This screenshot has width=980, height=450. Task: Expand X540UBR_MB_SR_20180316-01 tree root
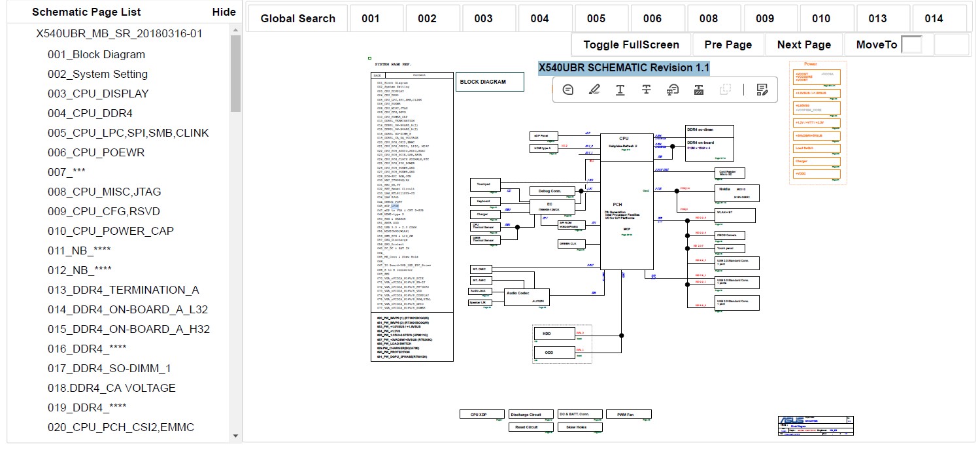click(x=119, y=34)
